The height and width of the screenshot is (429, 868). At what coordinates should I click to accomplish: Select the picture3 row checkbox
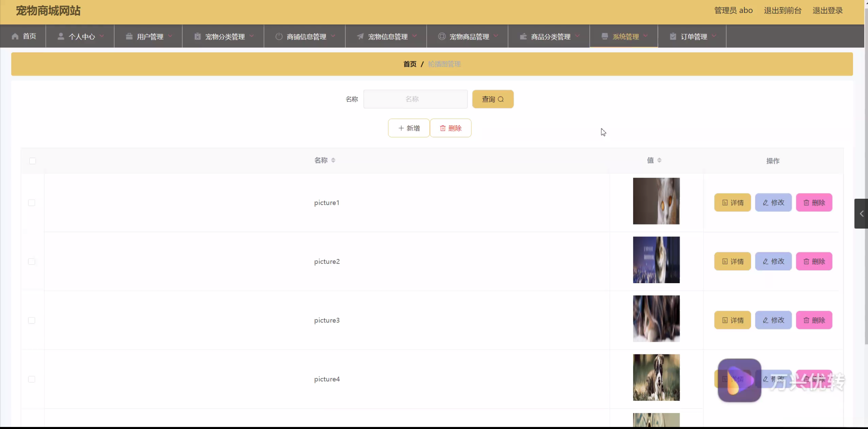click(x=32, y=320)
